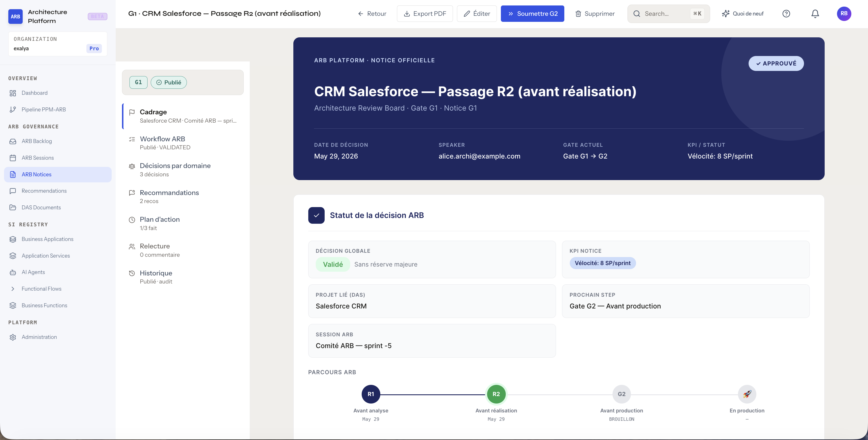Click the G2 Avant production step marker
Image resolution: width=868 pixels, height=440 pixels.
pyautogui.click(x=621, y=394)
